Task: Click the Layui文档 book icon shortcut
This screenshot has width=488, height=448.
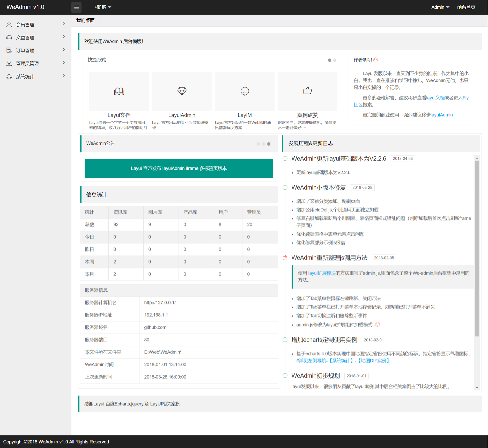Action: [119, 91]
